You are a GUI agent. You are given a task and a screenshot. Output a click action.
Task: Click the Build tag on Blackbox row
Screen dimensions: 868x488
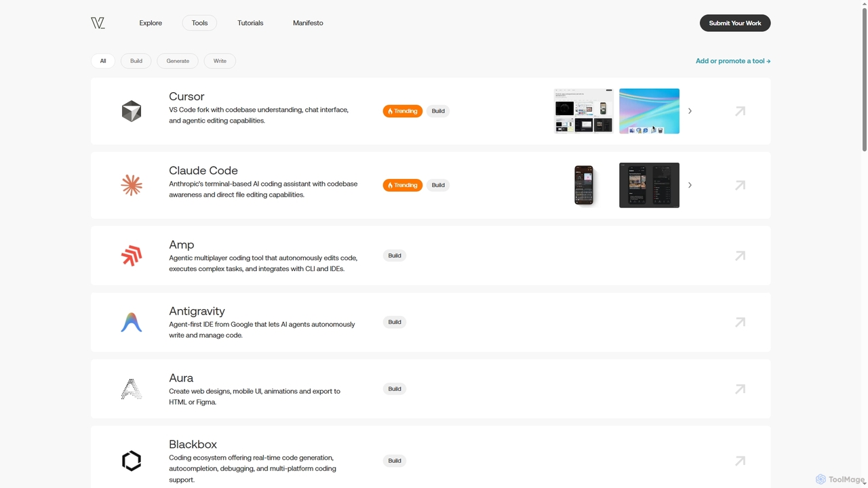pos(395,461)
